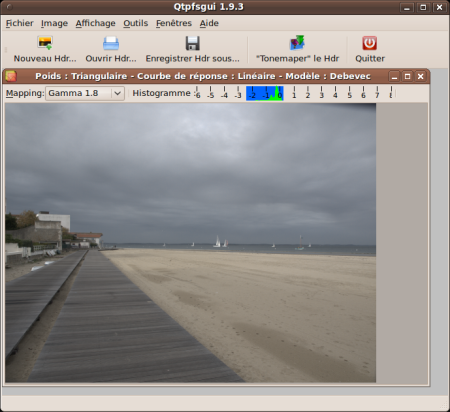Launch "Tonemaper" le Hdr tool

point(297,43)
